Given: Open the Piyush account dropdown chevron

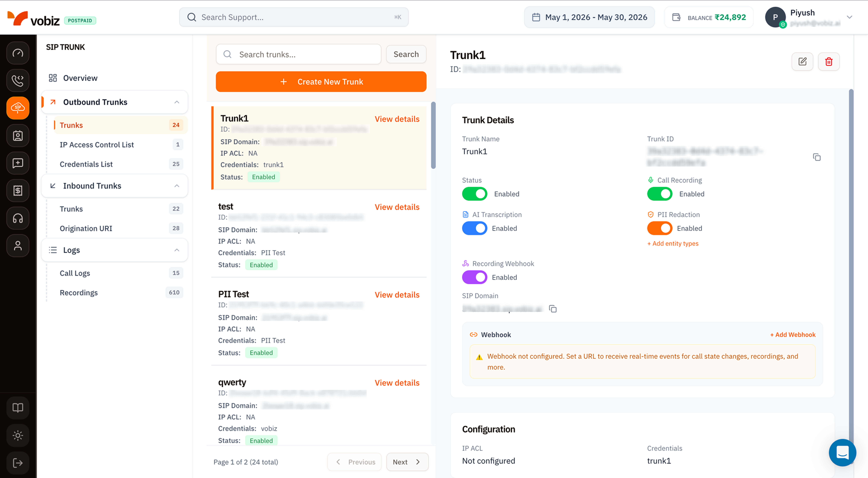Looking at the screenshot, I should point(849,17).
